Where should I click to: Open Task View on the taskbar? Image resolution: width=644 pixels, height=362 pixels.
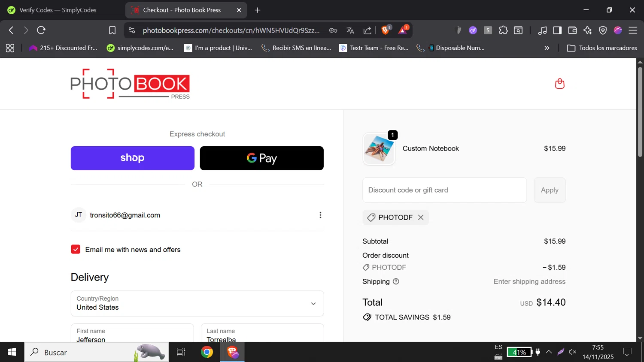click(181, 352)
